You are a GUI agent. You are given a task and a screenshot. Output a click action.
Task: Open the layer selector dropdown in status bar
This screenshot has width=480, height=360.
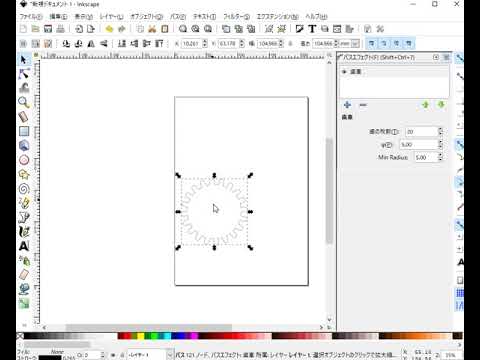pyautogui.click(x=170, y=355)
